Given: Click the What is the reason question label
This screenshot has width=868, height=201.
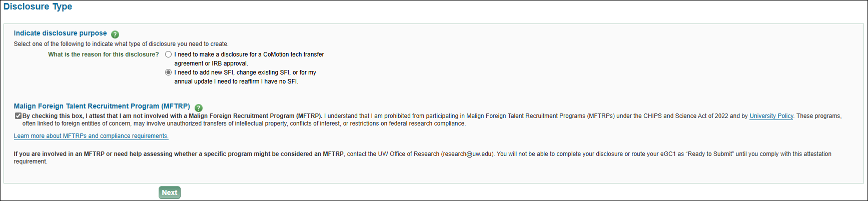Looking at the screenshot, I should 103,54.
